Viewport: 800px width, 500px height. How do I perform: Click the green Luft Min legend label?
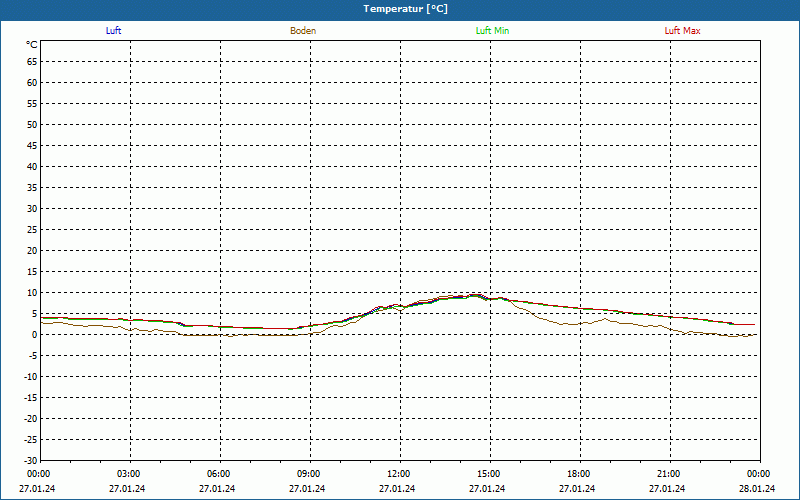(492, 31)
